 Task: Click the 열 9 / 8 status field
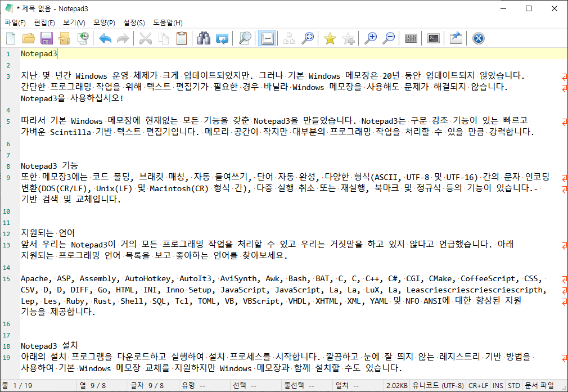point(102,385)
